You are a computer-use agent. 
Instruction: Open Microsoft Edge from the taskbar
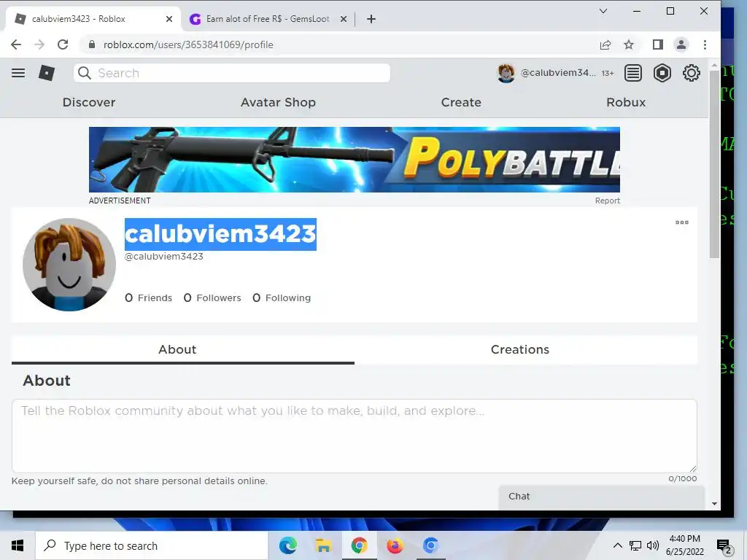point(287,545)
